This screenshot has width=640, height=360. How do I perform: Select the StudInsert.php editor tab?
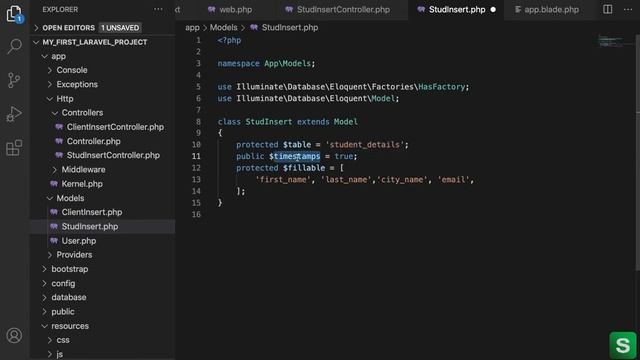pyautogui.click(x=456, y=9)
